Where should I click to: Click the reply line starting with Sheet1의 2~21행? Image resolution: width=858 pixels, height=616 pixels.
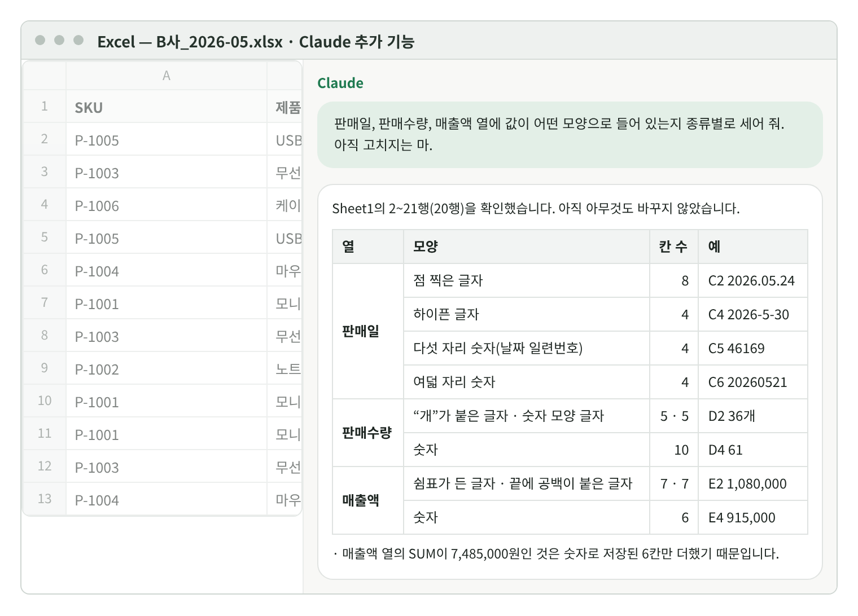tap(536, 209)
